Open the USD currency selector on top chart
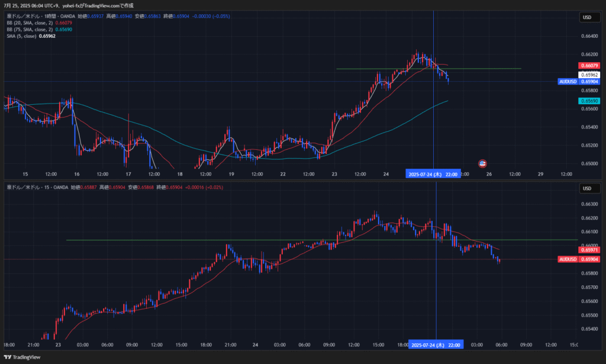This screenshot has width=606, height=364. point(587,17)
